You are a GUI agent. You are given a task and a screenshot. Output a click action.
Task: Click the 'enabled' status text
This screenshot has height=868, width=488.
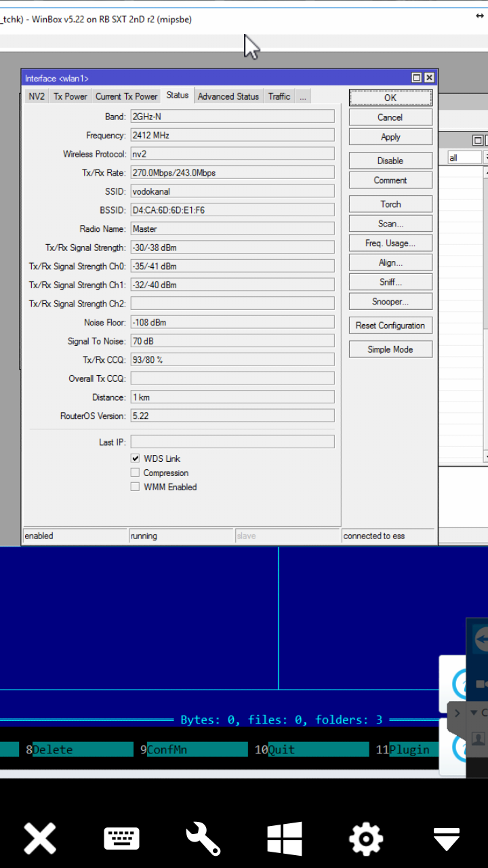(x=39, y=536)
